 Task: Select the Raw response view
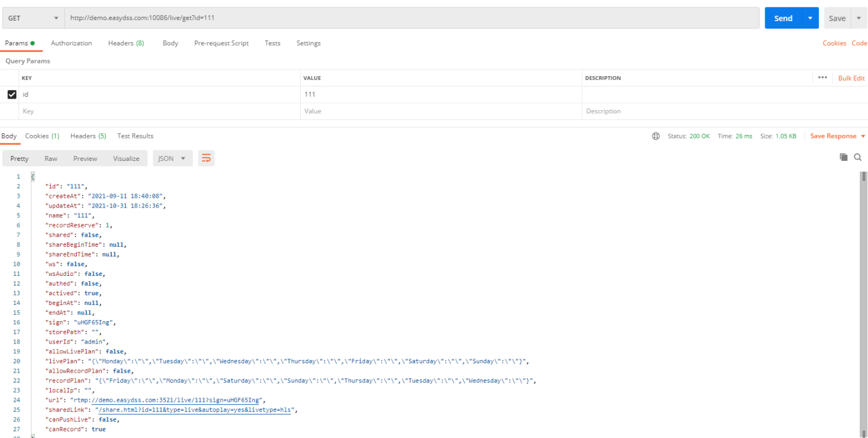click(51, 159)
